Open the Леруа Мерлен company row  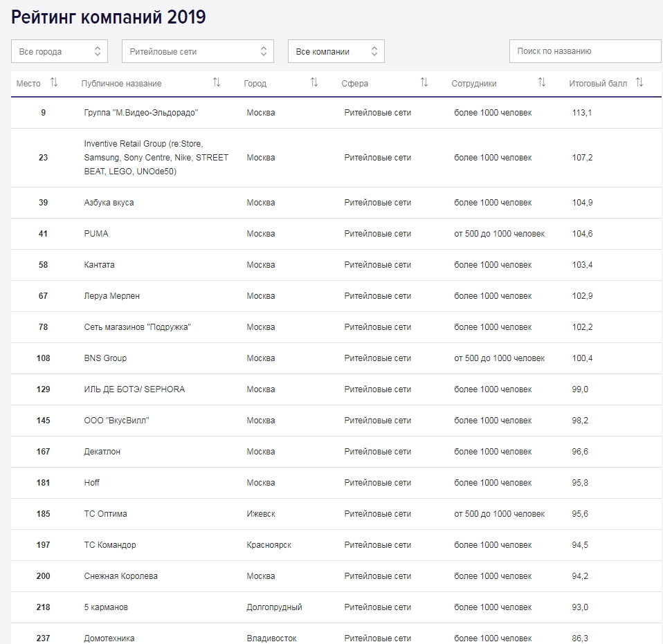coord(111,296)
